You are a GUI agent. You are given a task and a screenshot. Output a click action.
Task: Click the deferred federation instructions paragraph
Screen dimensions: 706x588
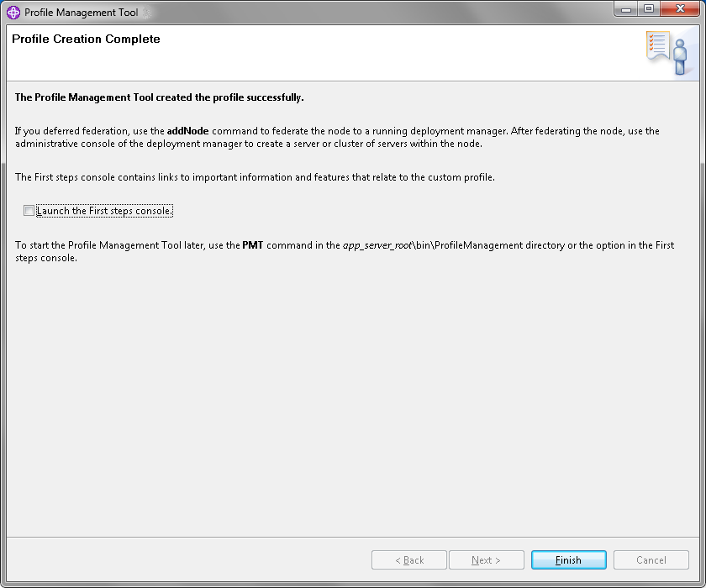(337, 137)
